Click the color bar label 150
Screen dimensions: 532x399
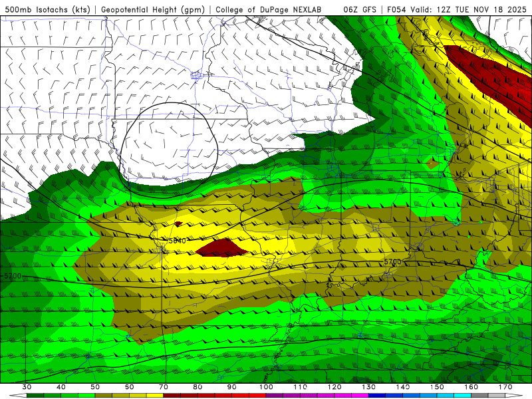pyautogui.click(x=437, y=387)
